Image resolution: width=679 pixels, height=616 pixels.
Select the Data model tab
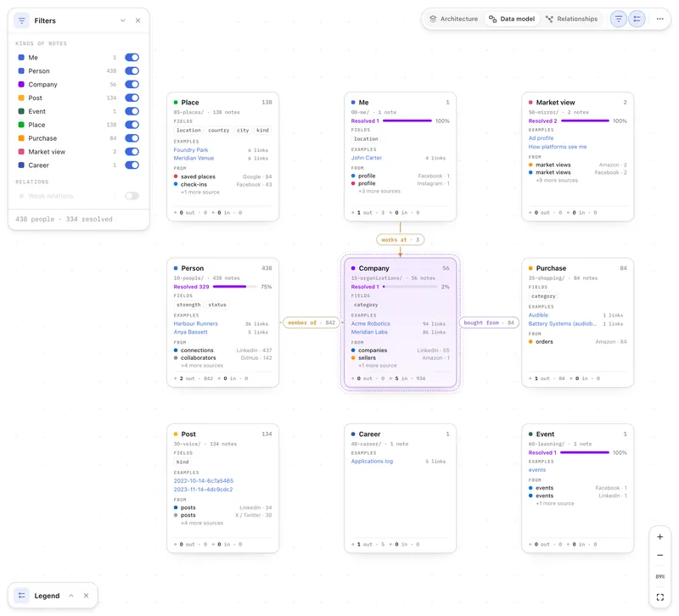[x=512, y=19]
